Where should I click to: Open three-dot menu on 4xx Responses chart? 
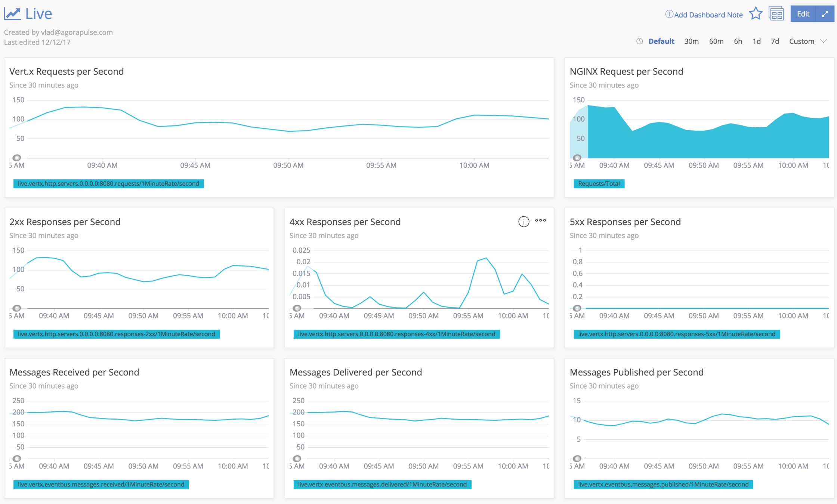click(x=540, y=221)
